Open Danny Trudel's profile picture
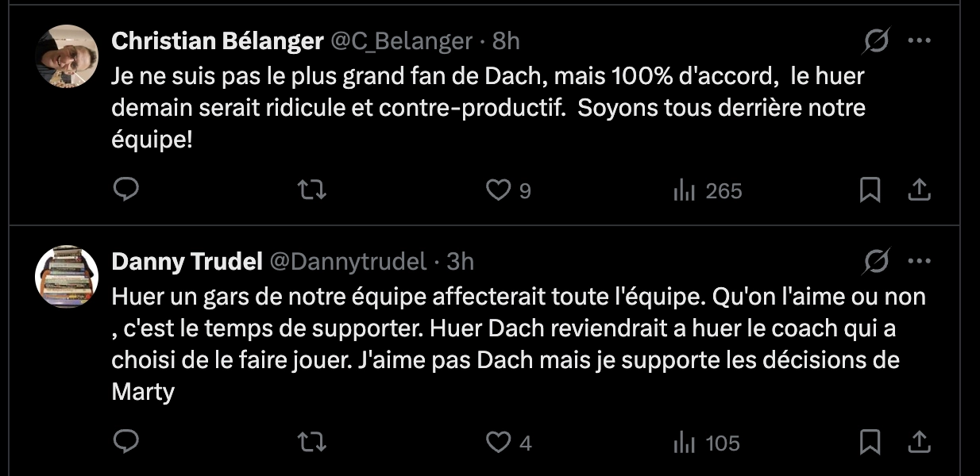 (68, 276)
